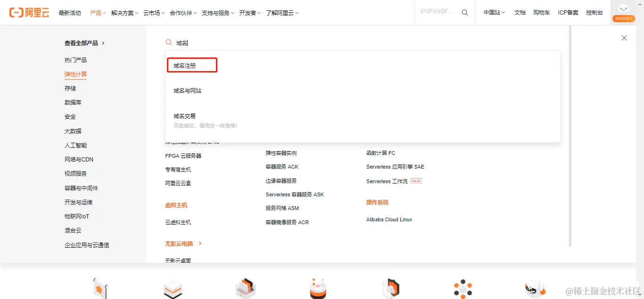Open the 中国站 region dropdown
Screen dimensions: 644x299
pos(494,13)
